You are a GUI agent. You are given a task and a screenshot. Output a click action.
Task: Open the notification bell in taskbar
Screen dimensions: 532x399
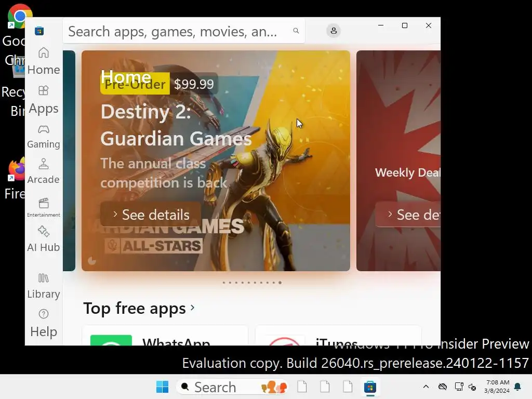tap(518, 387)
